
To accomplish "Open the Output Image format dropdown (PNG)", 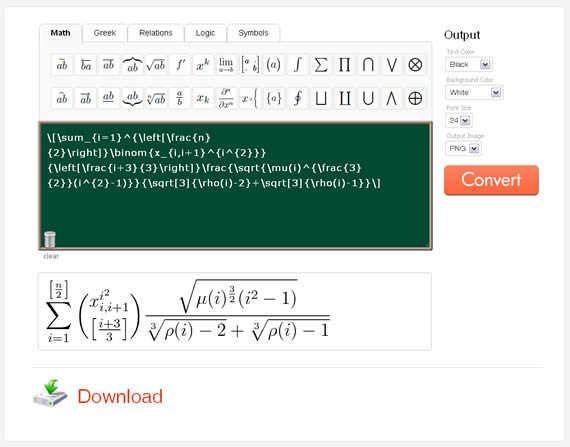I will [x=463, y=148].
